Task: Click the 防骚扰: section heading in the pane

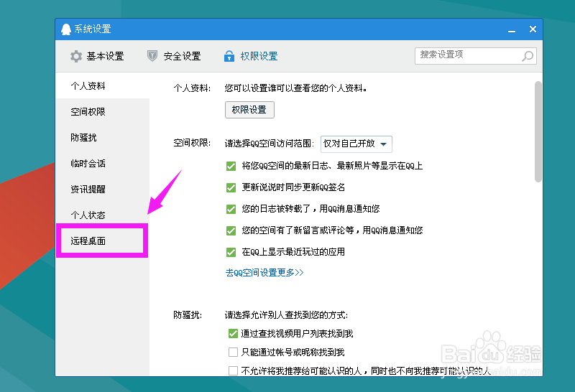Action: point(188,315)
